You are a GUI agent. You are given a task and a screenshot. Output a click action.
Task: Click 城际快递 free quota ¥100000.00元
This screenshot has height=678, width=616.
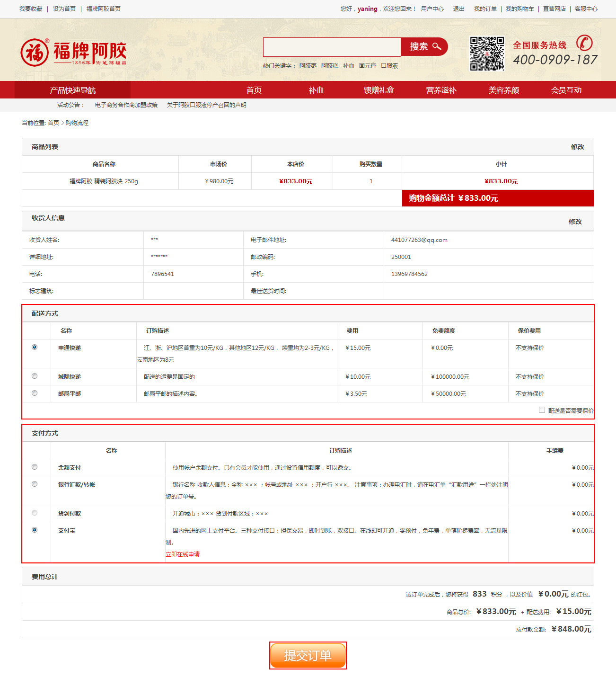point(450,377)
